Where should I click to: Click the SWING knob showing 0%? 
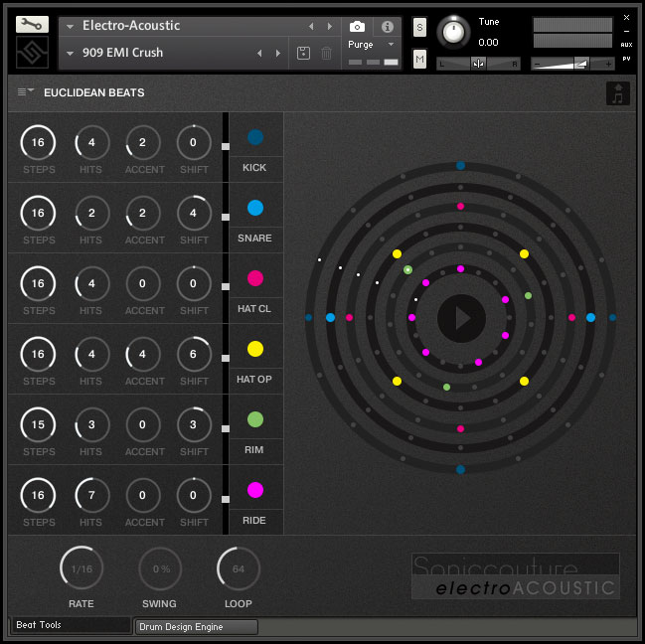tap(160, 567)
